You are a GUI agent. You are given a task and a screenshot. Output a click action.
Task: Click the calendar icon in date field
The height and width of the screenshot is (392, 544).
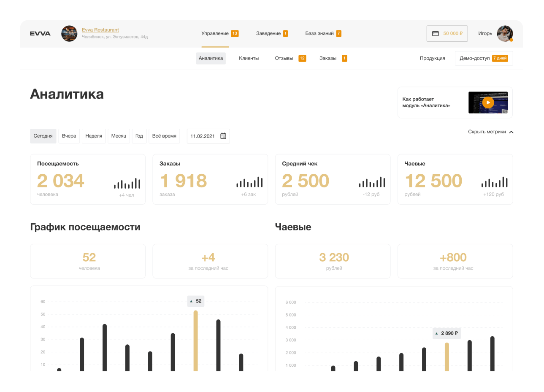[223, 136]
